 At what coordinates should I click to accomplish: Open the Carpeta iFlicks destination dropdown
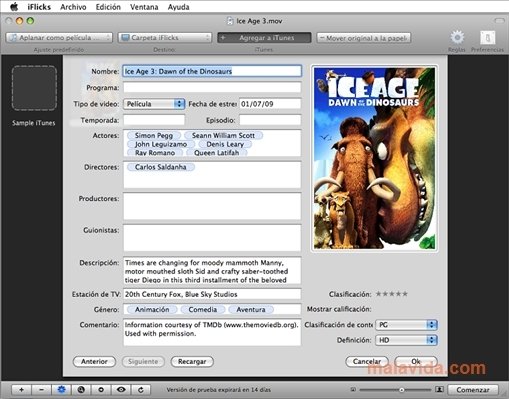coord(165,38)
